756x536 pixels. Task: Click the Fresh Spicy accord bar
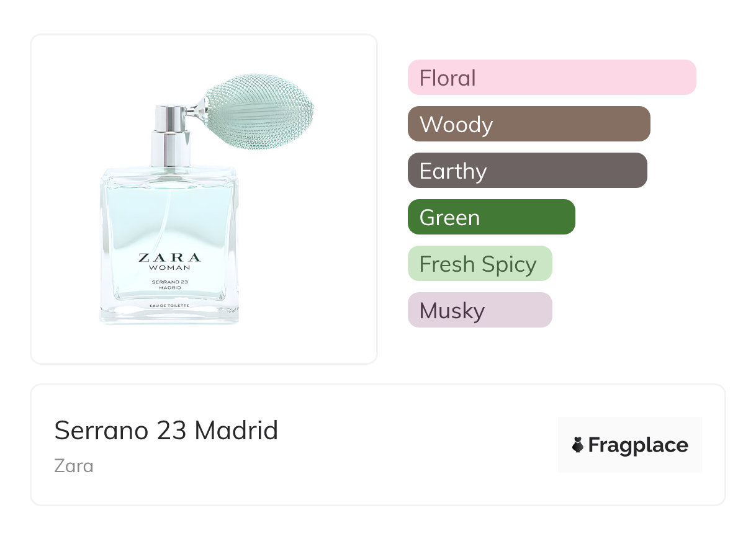479,264
